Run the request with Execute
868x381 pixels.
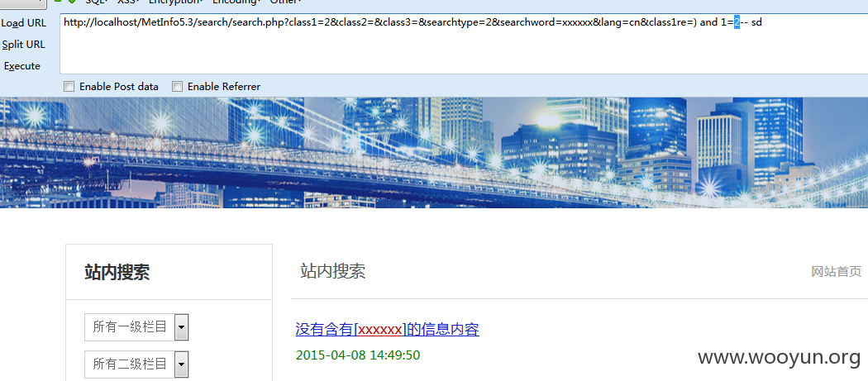pos(22,66)
